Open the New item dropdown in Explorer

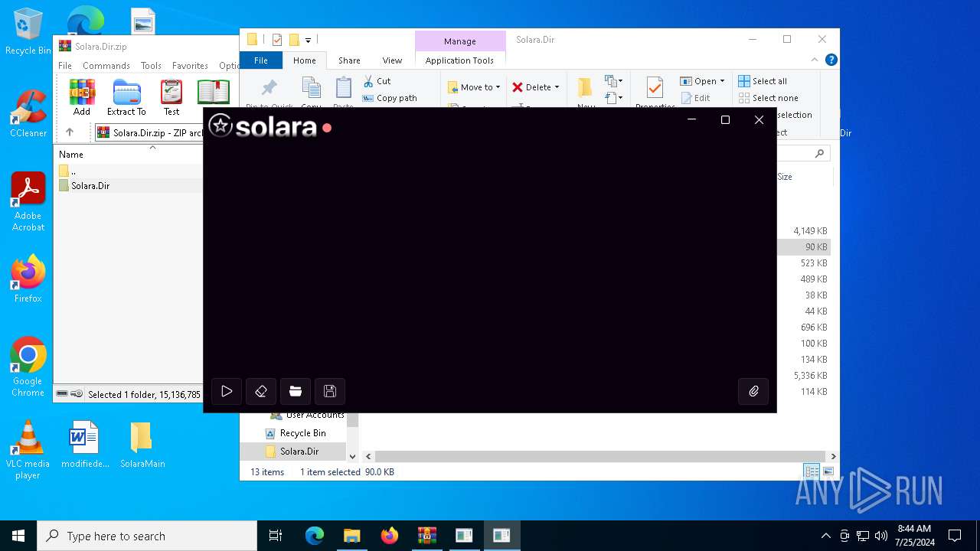613,81
